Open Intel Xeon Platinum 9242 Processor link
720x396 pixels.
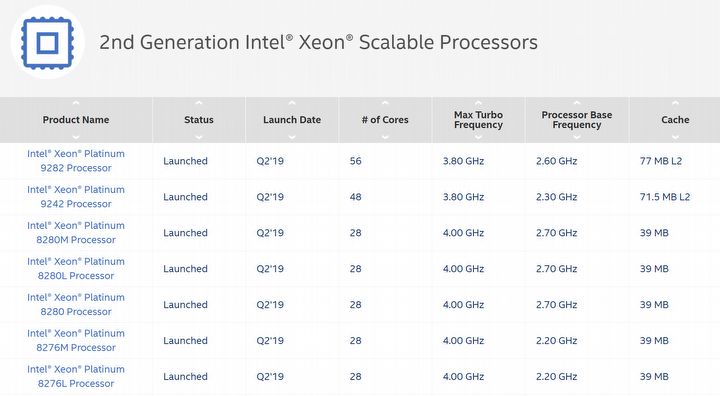[76, 197]
